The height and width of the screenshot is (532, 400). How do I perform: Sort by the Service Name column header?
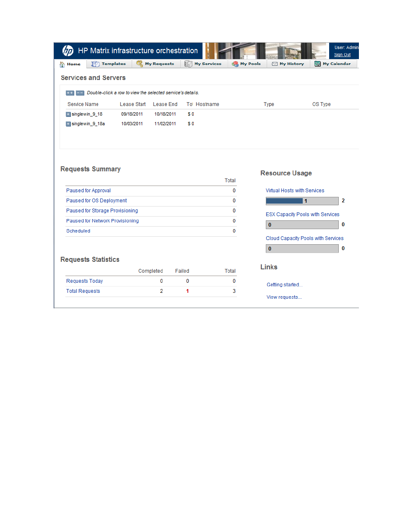click(x=83, y=104)
